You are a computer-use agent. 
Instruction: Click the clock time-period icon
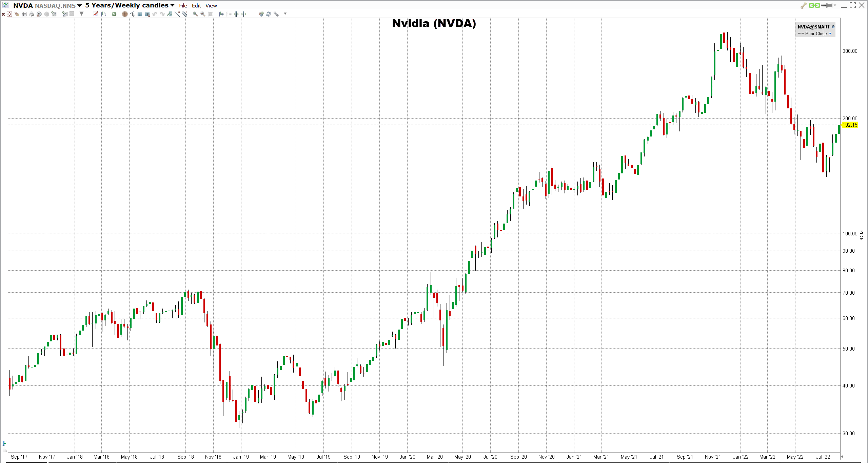coord(39,14)
